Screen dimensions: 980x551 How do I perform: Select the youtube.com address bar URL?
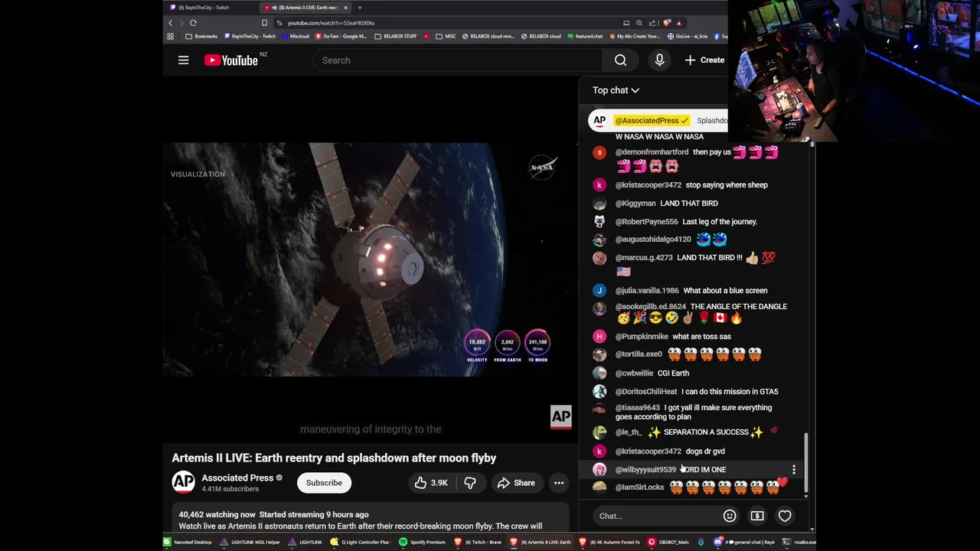331,23
